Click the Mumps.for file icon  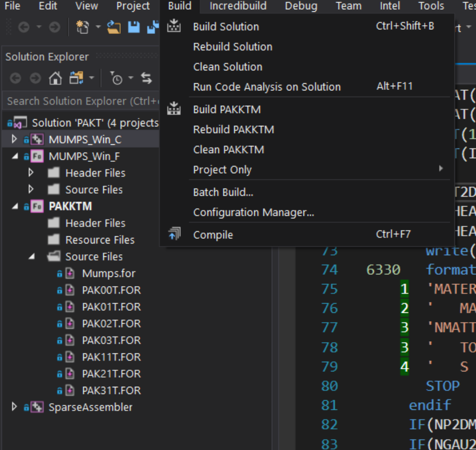click(70, 274)
